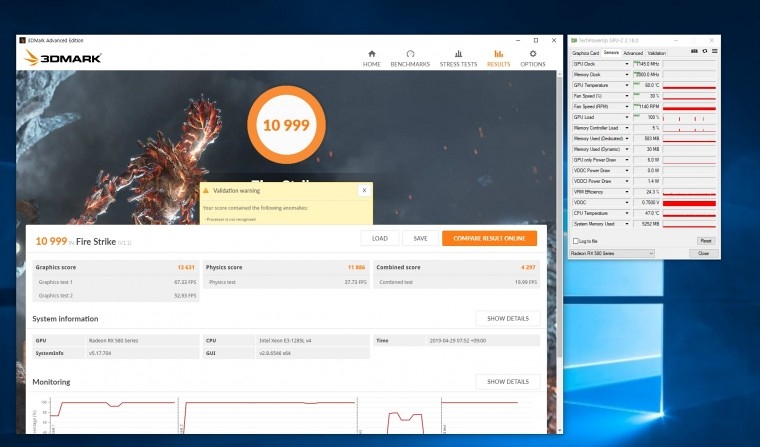The width and height of the screenshot is (760, 447).
Task: Open Radeon RX 580 Series GPU selector
Action: coord(612,253)
